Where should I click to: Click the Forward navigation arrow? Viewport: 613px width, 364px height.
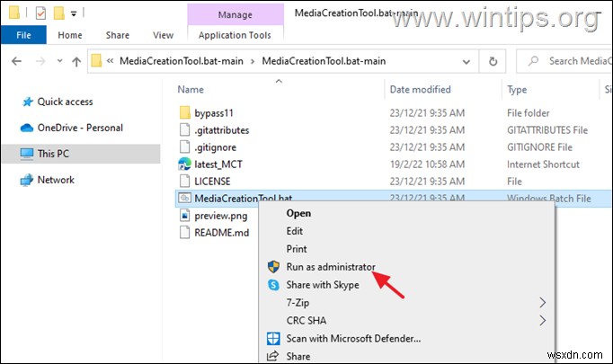40,61
